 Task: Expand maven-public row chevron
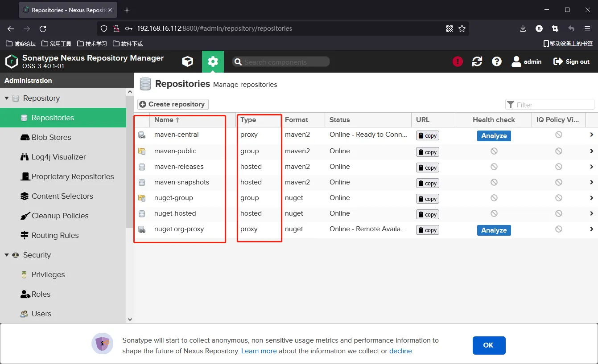tap(592, 151)
